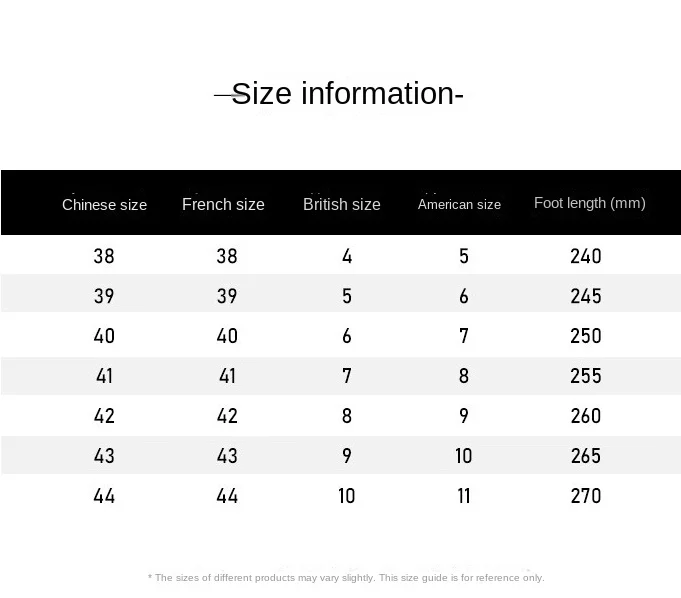Click Chinese size 42 cell
The image size is (681, 598).
[x=104, y=416]
